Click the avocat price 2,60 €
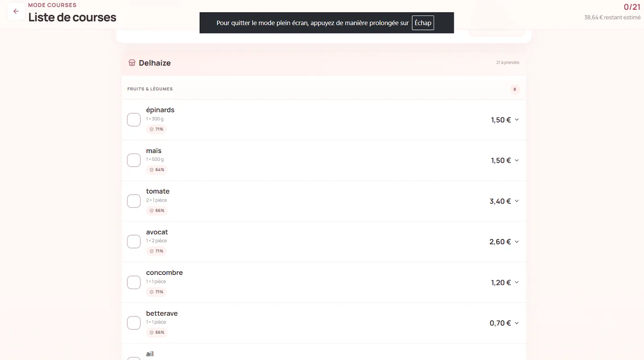Screen dimensions: 644x360 coord(500,242)
